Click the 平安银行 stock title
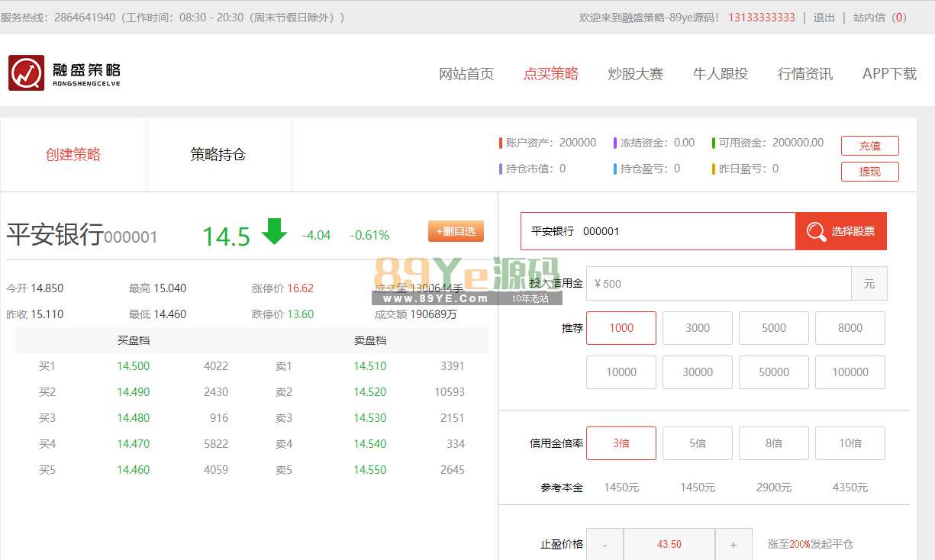Screen dimensions: 935x560 coord(55,234)
